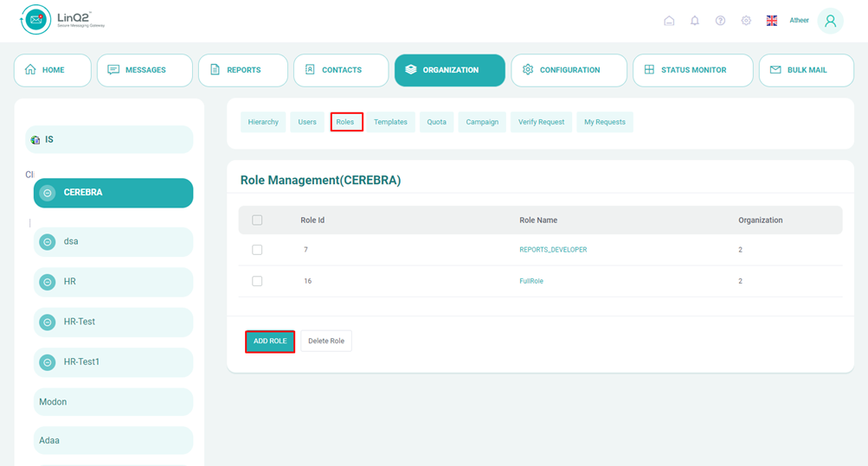
Task: Switch to the Roles sub-tab
Action: click(x=346, y=122)
